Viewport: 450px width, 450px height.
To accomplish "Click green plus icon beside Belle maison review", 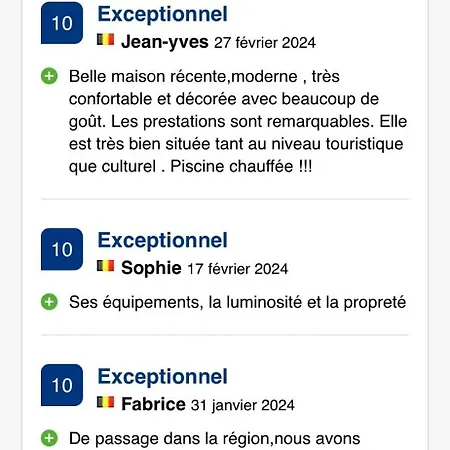I will [49, 76].
